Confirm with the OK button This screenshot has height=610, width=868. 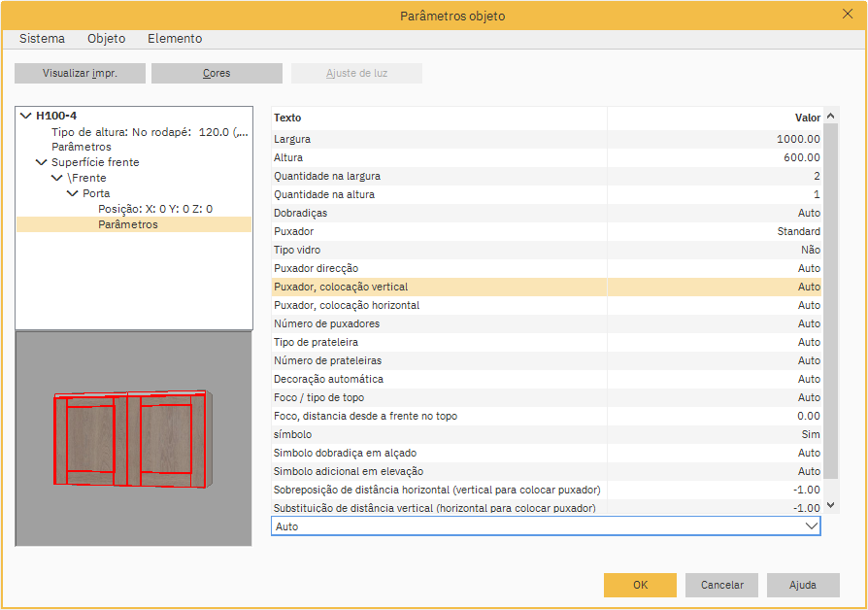(640, 585)
